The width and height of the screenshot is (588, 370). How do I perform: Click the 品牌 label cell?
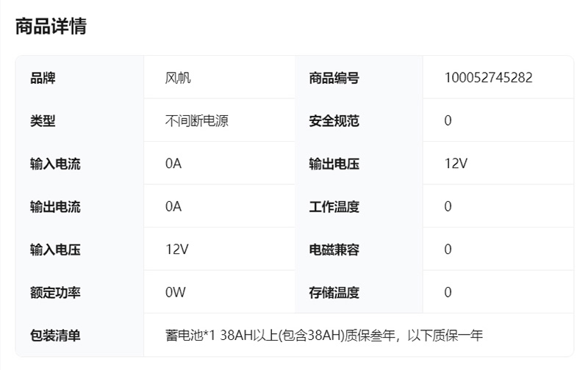pos(43,78)
